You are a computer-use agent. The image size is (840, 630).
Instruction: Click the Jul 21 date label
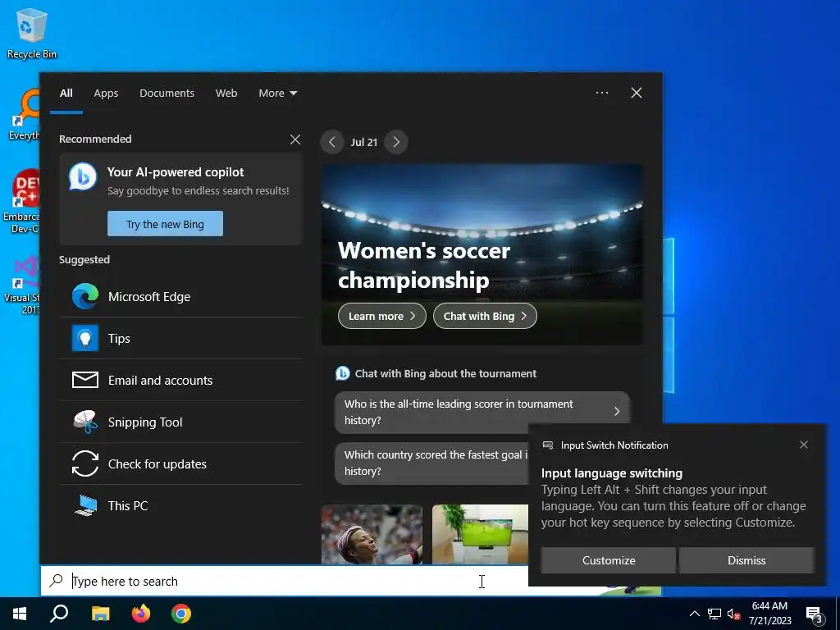tap(363, 142)
